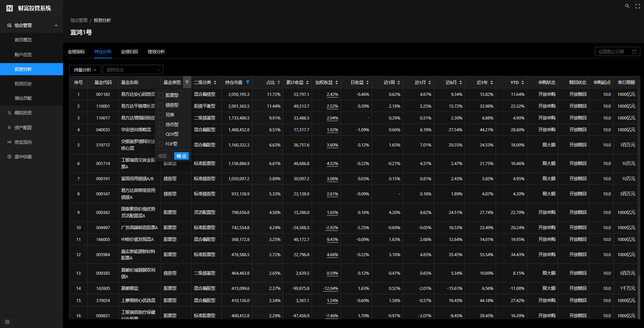Click the 盘中估值 sidebar icon
This screenshot has height=328, width=644.
tap(9, 157)
